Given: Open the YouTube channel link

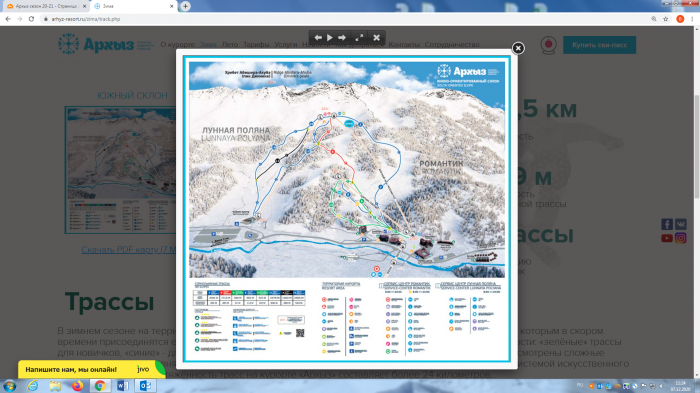Looking at the screenshot, I should (667, 238).
